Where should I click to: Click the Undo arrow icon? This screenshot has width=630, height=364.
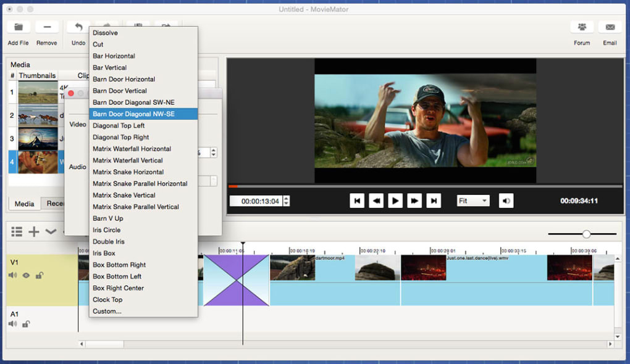pyautogui.click(x=78, y=27)
